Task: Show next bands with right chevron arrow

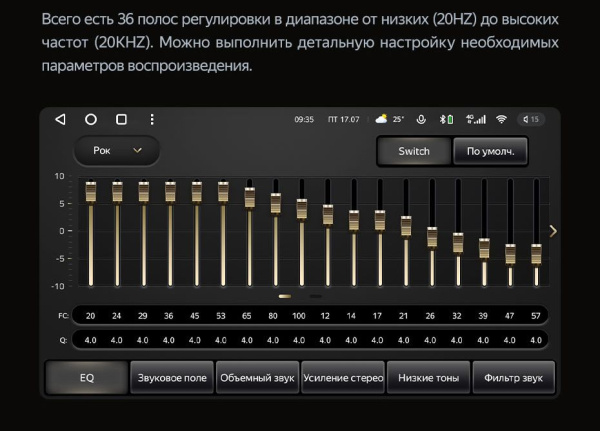Action: [x=553, y=231]
